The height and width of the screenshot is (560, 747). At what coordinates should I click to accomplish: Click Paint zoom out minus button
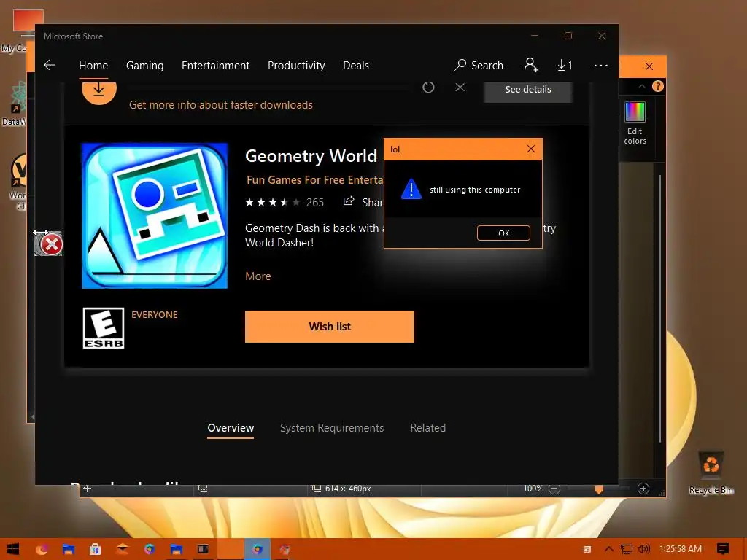(x=554, y=489)
